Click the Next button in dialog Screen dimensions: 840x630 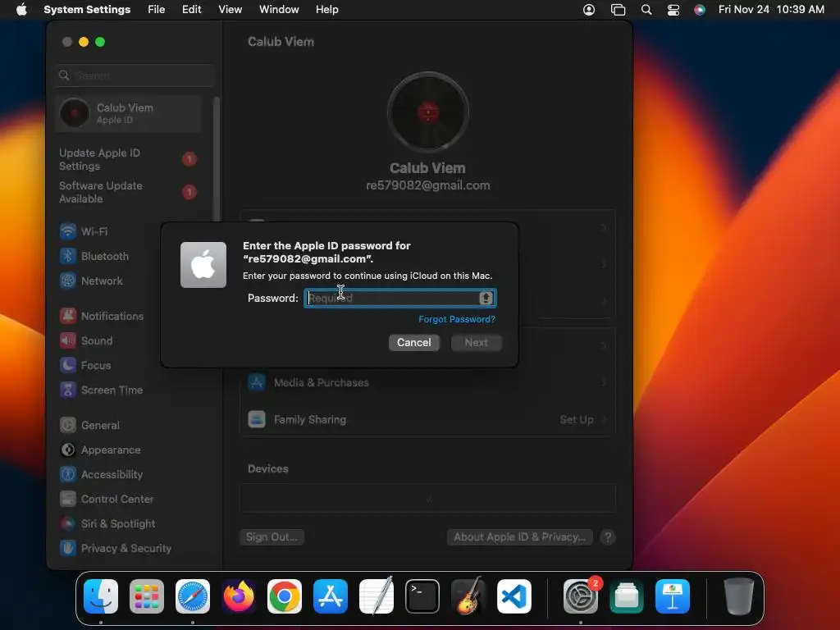477,343
